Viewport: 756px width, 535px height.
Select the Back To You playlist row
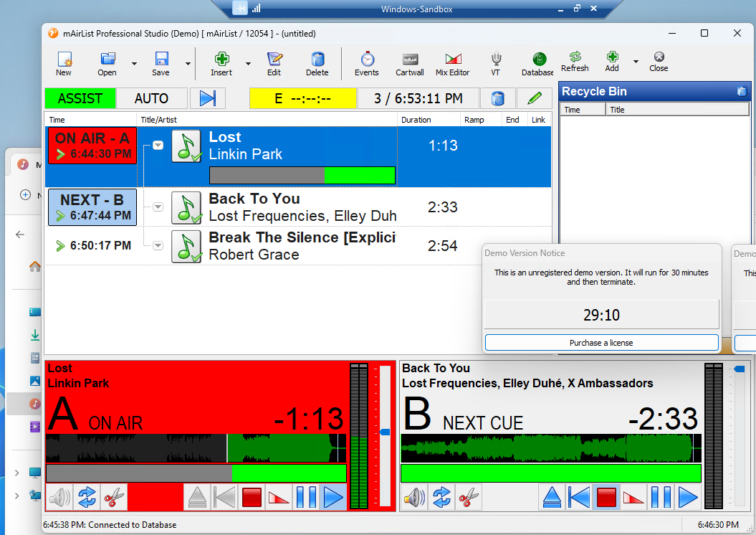point(298,207)
